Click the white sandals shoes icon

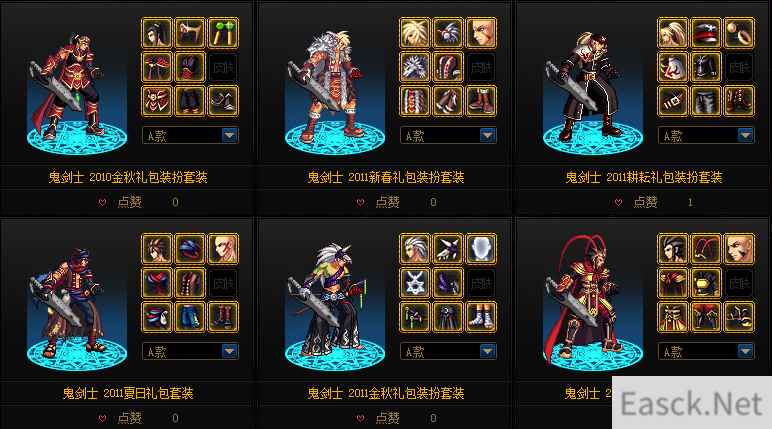pyautogui.click(x=481, y=317)
